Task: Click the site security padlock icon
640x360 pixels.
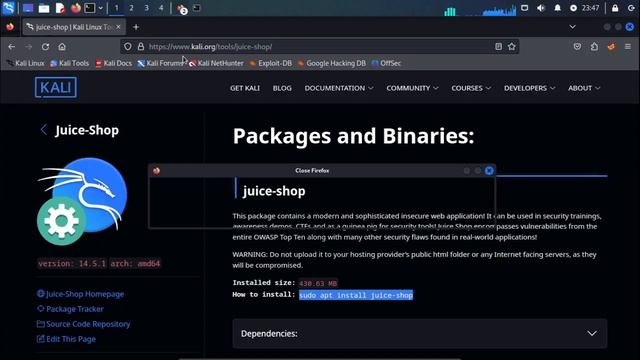Action: click(x=141, y=47)
